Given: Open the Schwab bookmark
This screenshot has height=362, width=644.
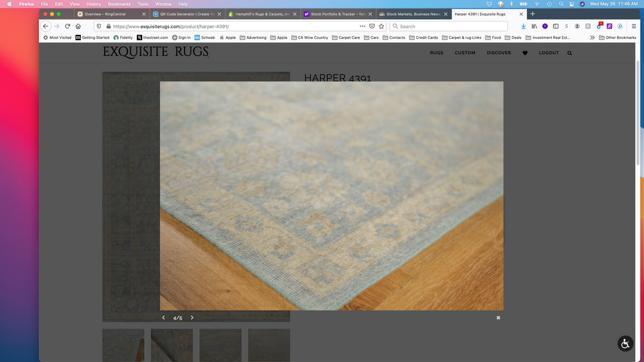Looking at the screenshot, I should click(x=205, y=37).
